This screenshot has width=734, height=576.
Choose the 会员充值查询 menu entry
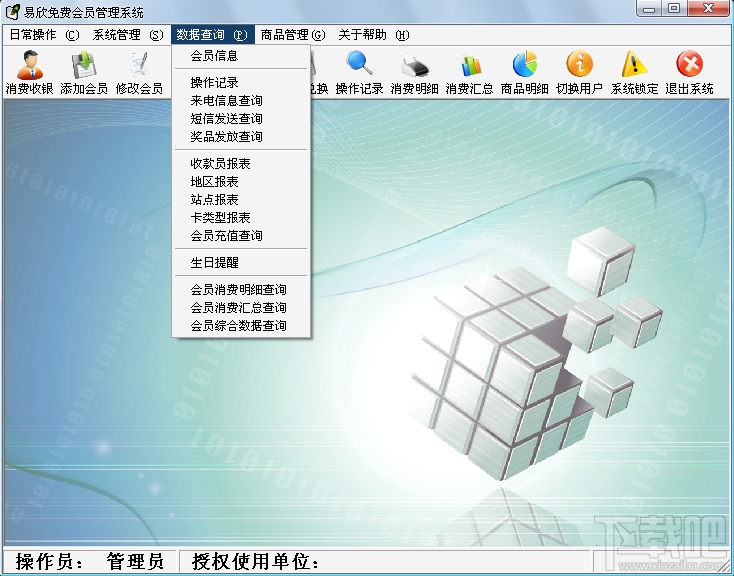tap(241, 235)
